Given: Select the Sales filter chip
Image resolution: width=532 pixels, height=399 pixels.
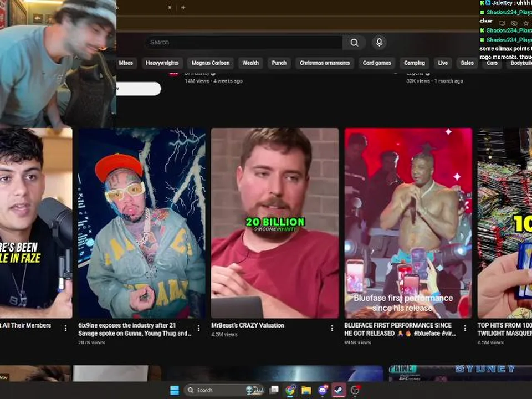Looking at the screenshot, I should [x=467, y=63].
